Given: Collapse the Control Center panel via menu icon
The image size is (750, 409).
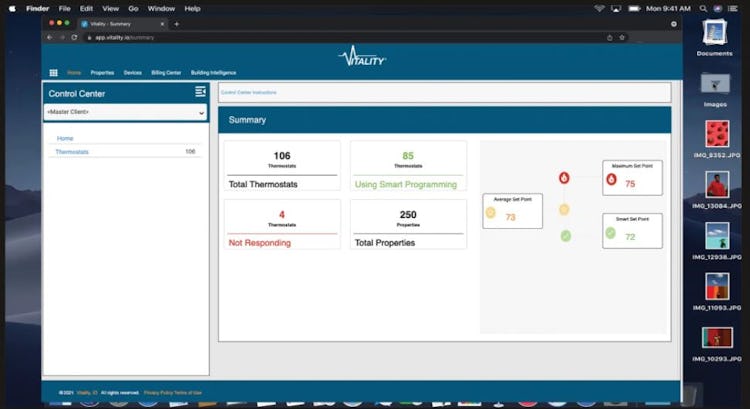Looking at the screenshot, I should (x=200, y=92).
